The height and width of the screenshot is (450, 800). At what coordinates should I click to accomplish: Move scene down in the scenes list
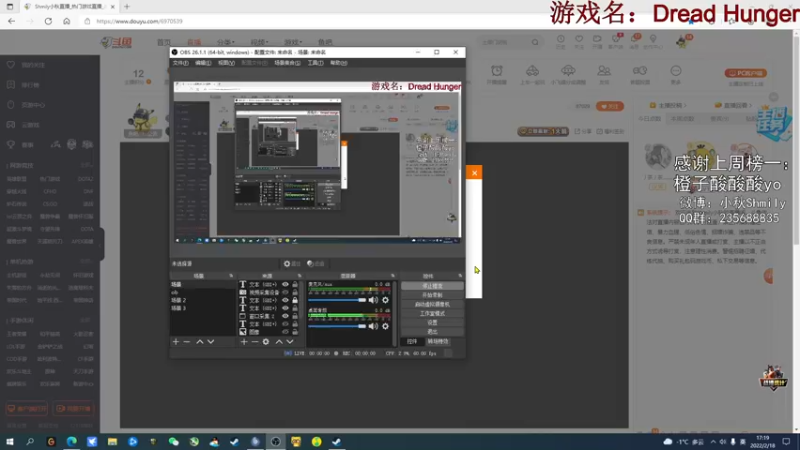(211, 341)
